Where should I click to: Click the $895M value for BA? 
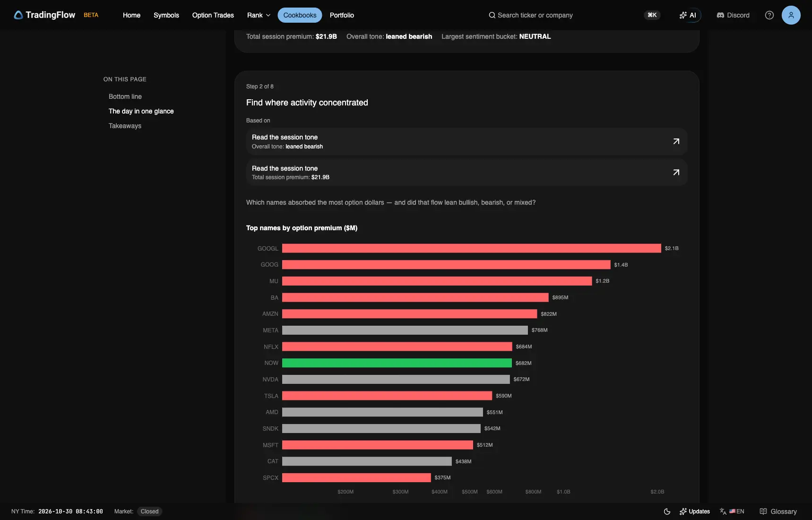[560, 297]
